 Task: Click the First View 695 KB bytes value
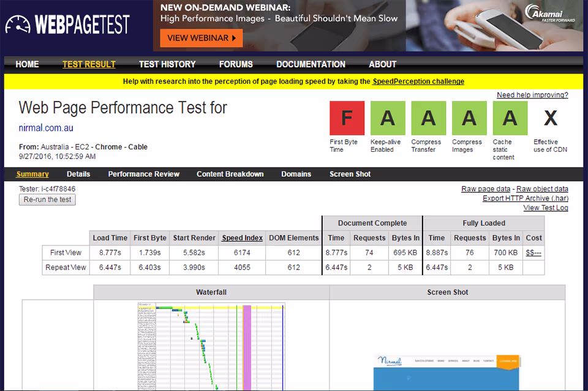(405, 253)
